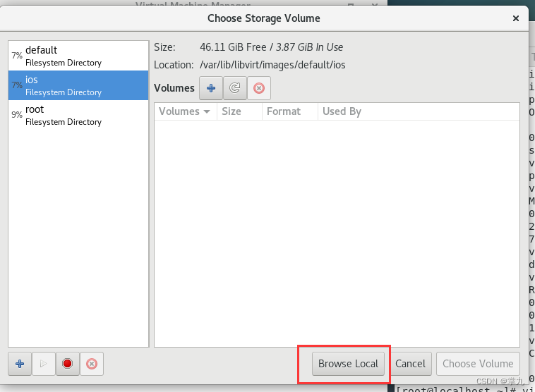This screenshot has height=392, width=535.
Task: Click the Used By column header
Action: coord(419,111)
